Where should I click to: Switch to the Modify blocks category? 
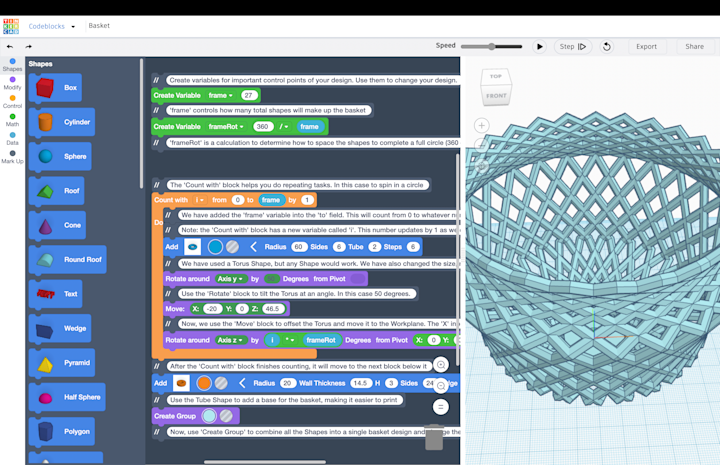(12, 83)
